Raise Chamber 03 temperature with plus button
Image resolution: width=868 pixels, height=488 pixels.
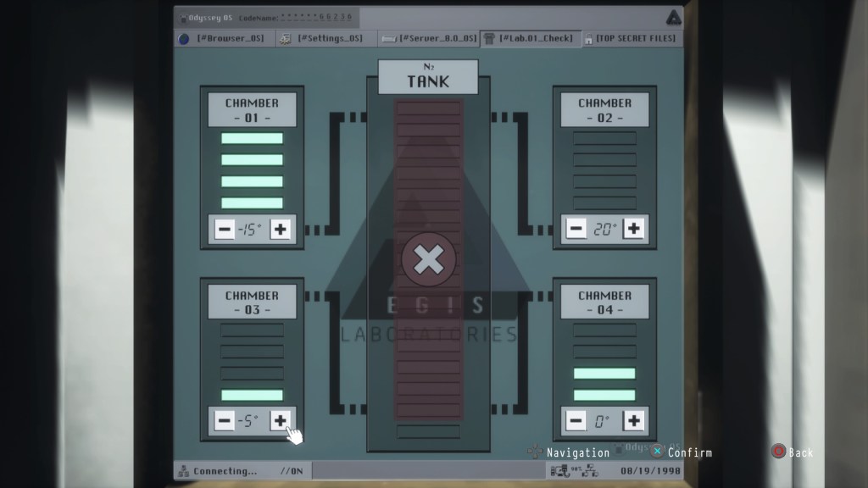tap(281, 420)
